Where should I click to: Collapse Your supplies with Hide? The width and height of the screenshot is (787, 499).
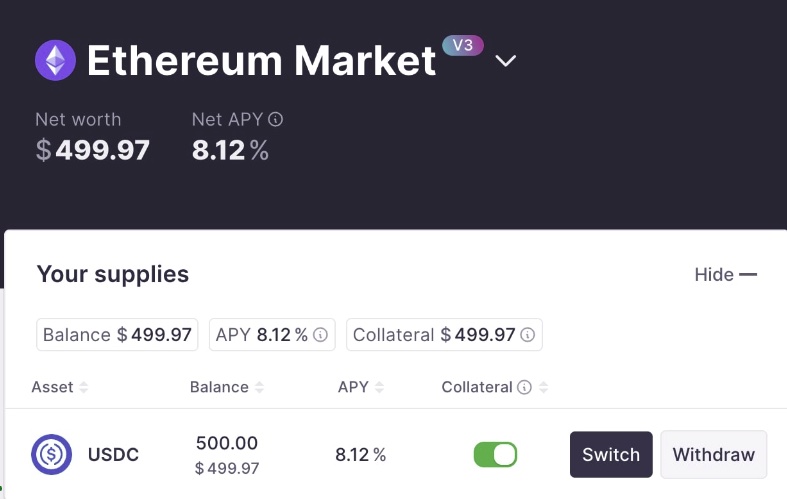coord(726,275)
